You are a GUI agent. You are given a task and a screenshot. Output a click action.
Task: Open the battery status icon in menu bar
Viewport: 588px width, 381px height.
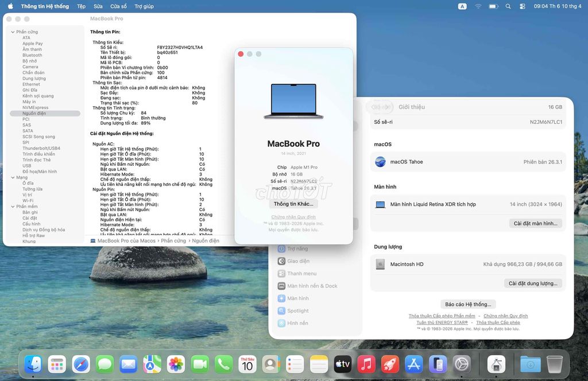494,6
